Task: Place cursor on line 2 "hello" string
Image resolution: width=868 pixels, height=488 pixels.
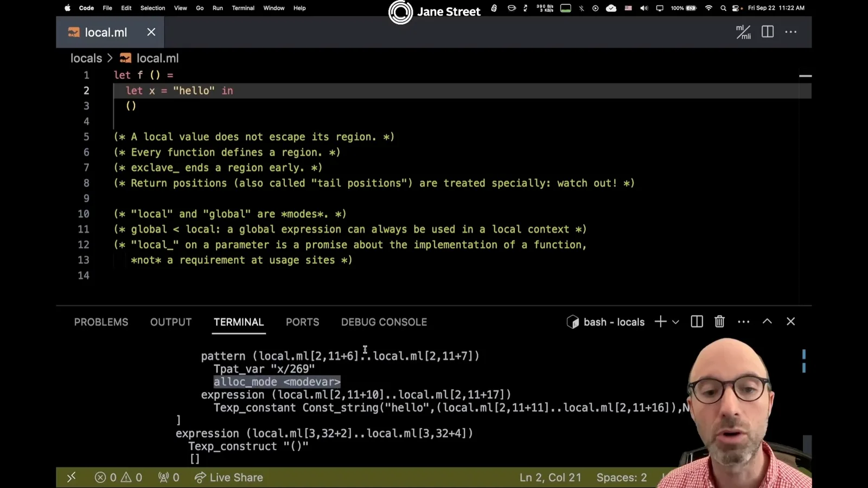Action: pyautogui.click(x=194, y=91)
